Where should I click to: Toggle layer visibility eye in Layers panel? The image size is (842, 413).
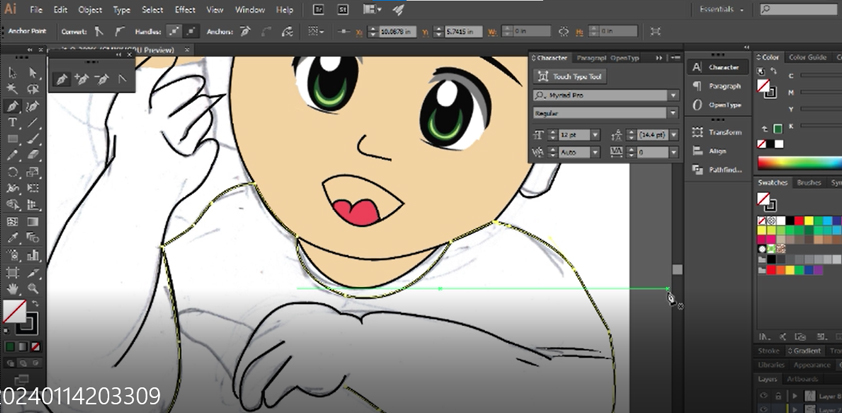(764, 396)
